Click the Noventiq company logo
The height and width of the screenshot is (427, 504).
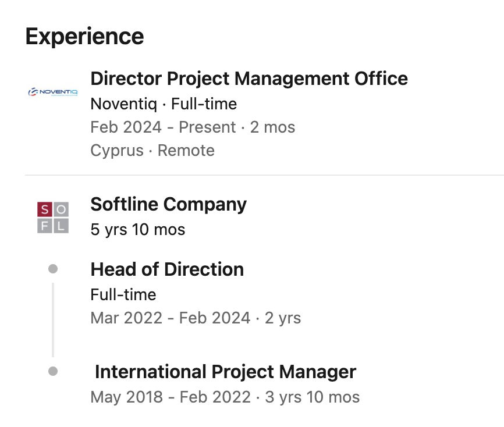[x=53, y=92]
